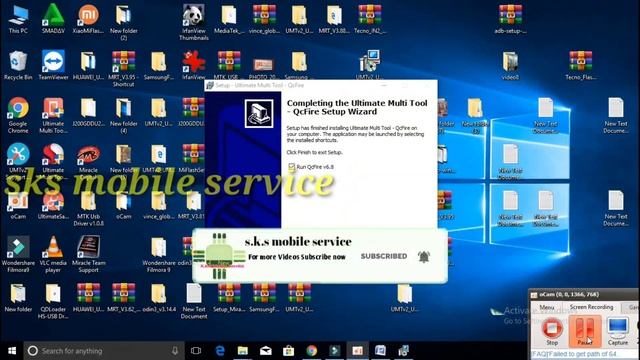This screenshot has width=640, height=360.
Task: Select the MiFlashSe archive icon
Action: 193,158
